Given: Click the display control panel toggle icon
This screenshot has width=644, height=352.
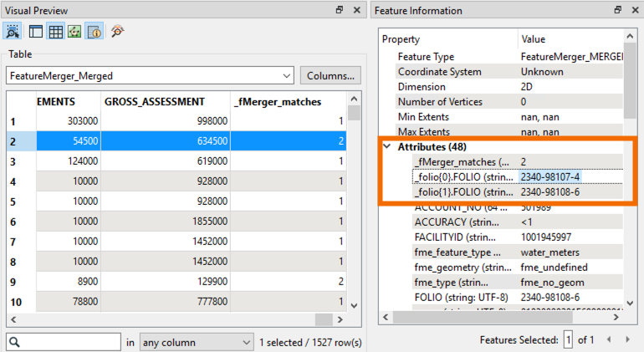Looking at the screenshot, I should pos(36,31).
